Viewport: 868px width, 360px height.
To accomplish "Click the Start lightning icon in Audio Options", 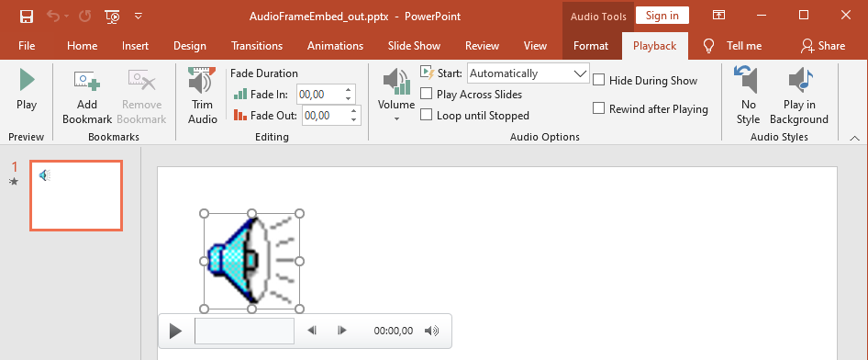I will [x=428, y=73].
